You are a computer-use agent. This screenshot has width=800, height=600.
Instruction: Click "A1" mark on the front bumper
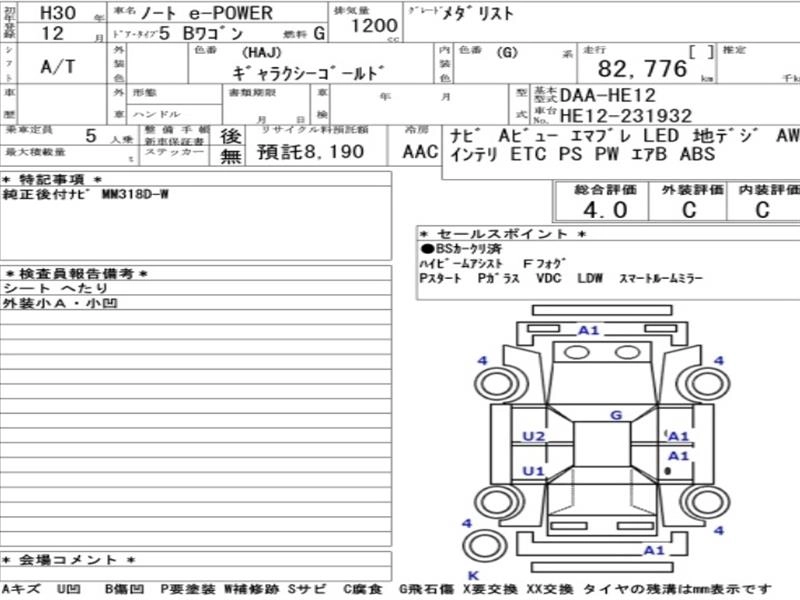point(588,331)
